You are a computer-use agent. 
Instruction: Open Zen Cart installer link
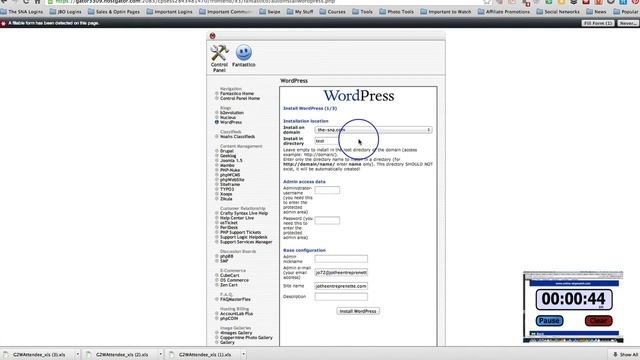point(229,285)
